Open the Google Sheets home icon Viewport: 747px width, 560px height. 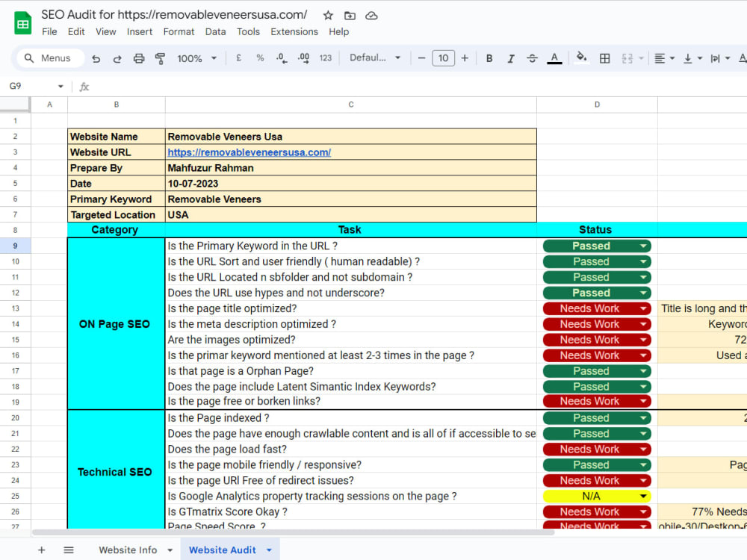tap(23, 23)
